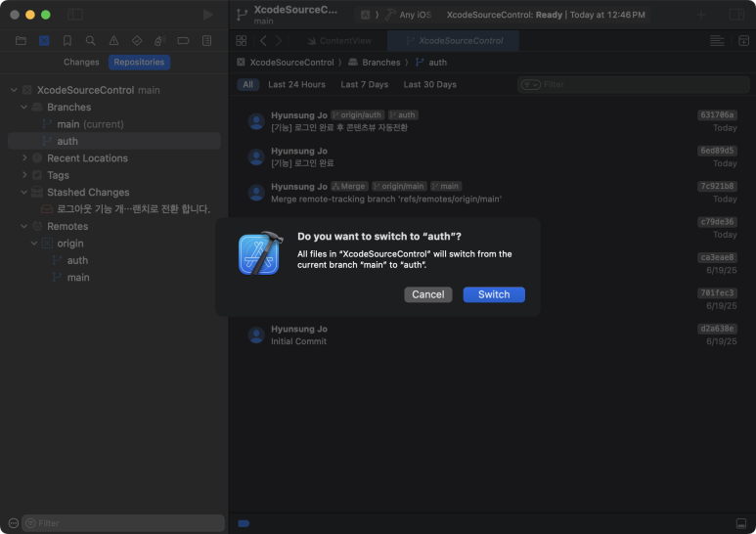Select commit 631706a row
The height and width of the screenshot is (534, 756).
coord(492,121)
